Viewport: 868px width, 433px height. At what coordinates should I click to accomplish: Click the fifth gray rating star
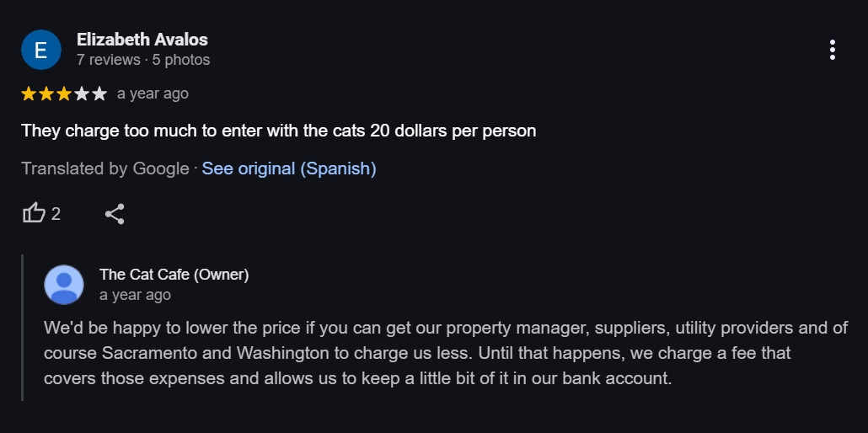pos(99,94)
